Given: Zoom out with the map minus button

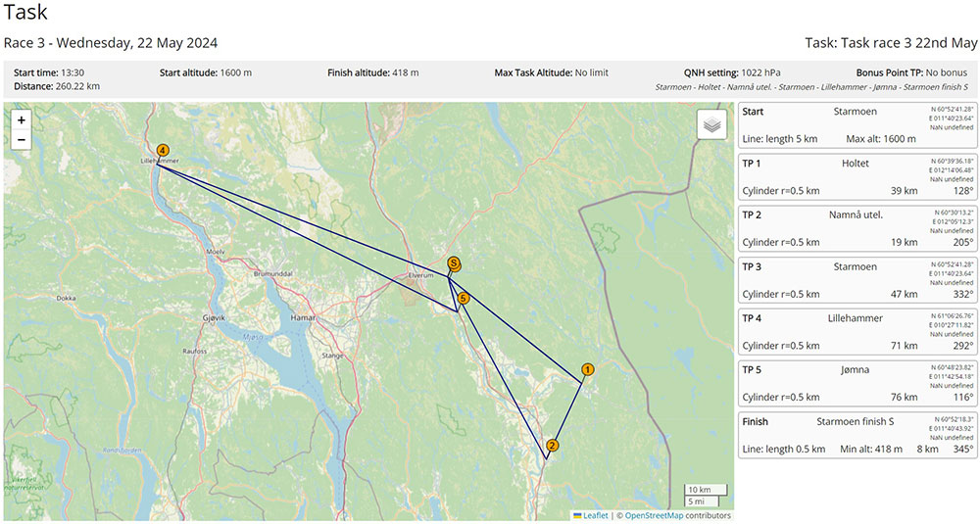Looking at the screenshot, I should 22,140.
